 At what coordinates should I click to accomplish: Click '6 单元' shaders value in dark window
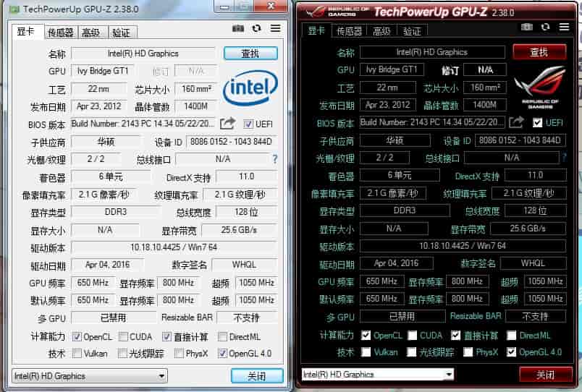400,175
